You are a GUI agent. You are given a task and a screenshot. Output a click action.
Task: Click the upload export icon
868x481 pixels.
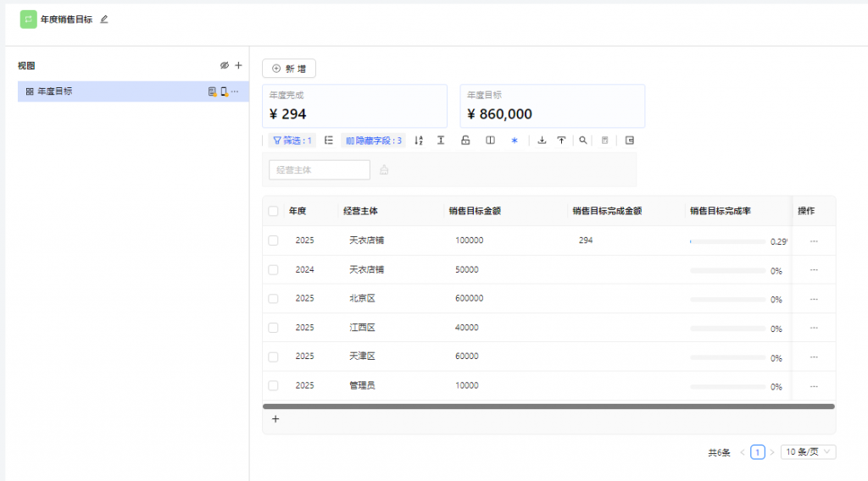(x=561, y=141)
